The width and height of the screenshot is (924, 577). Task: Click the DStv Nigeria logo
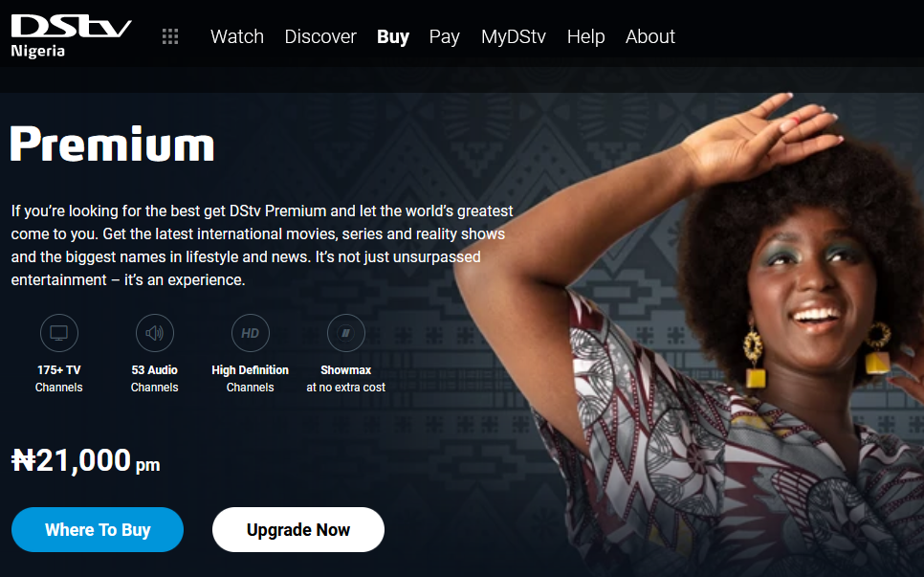pos(71,36)
